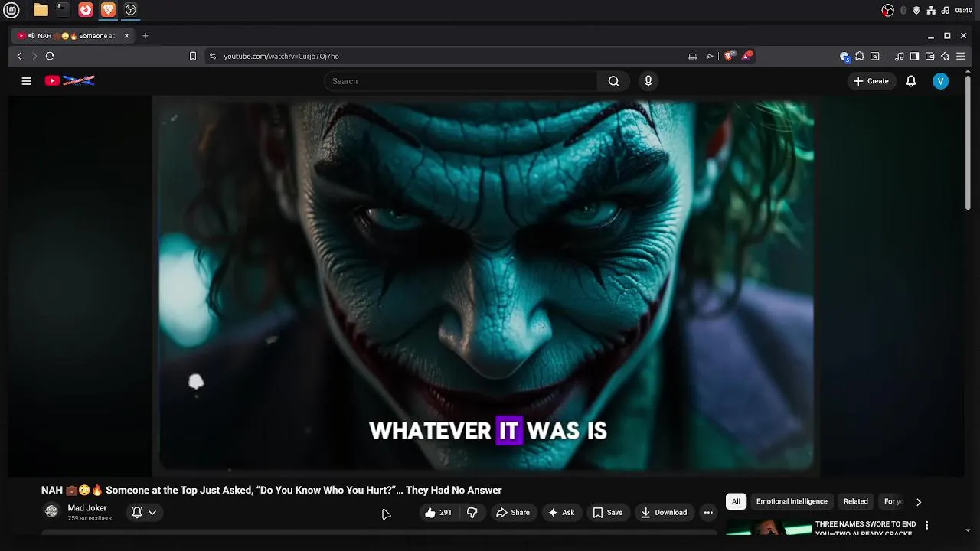Screen dimensions: 980x551
Task: Open Mad Joker channel avatar
Action: [51, 511]
